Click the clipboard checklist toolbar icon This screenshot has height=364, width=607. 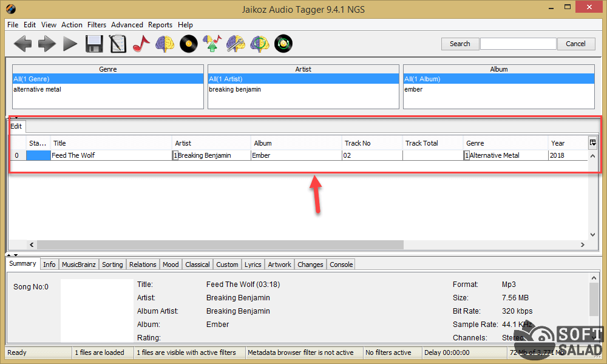[117, 44]
